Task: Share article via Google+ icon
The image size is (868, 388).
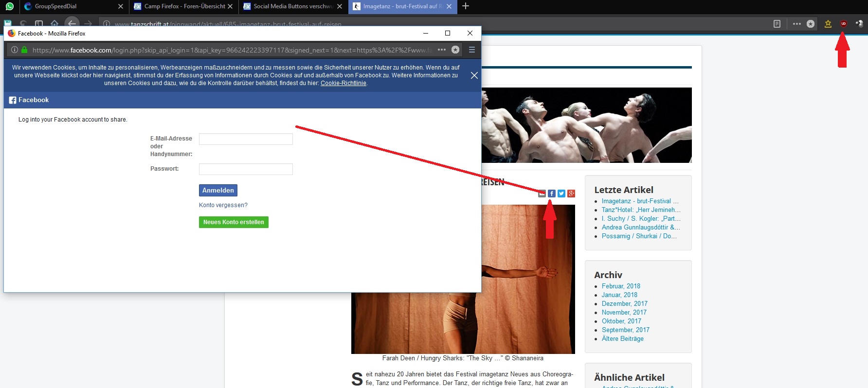Action: point(571,194)
